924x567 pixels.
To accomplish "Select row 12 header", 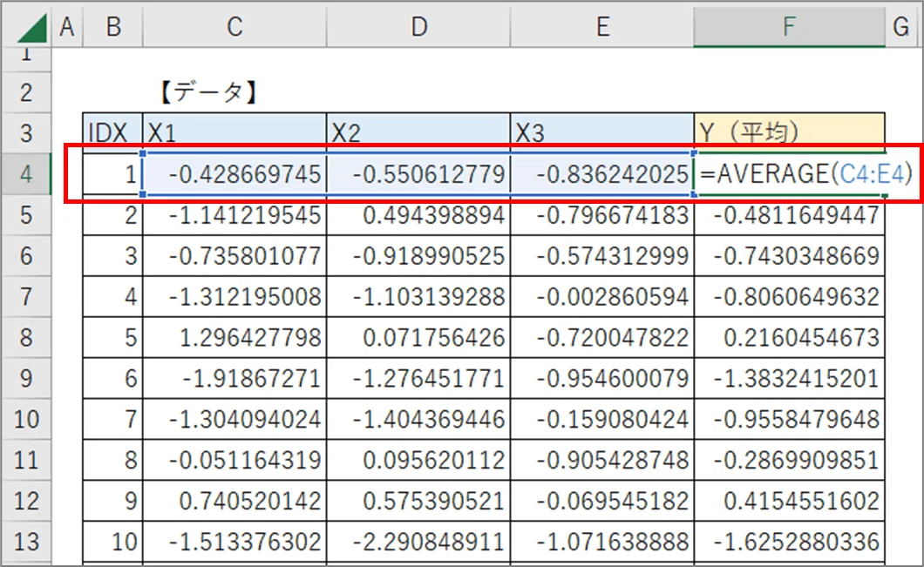I will (x=26, y=501).
